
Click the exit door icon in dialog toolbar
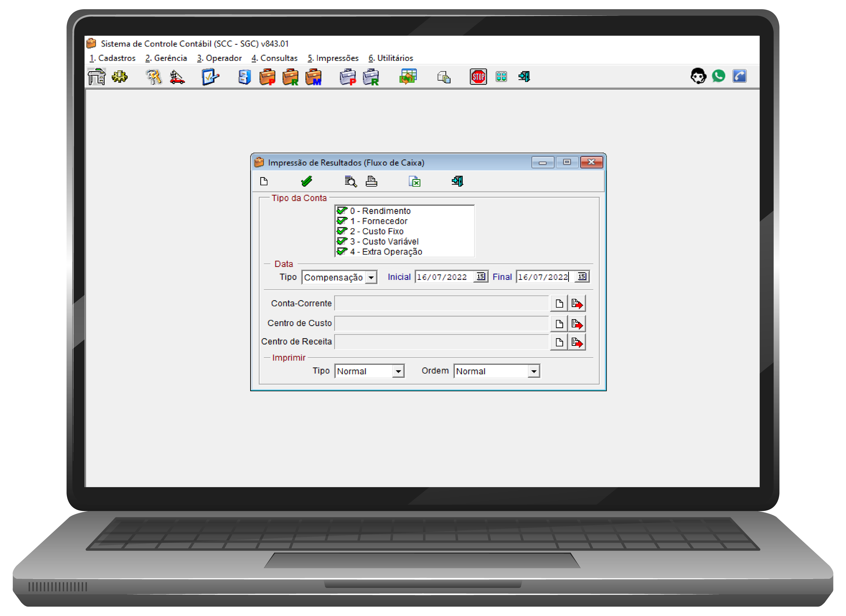tap(457, 182)
